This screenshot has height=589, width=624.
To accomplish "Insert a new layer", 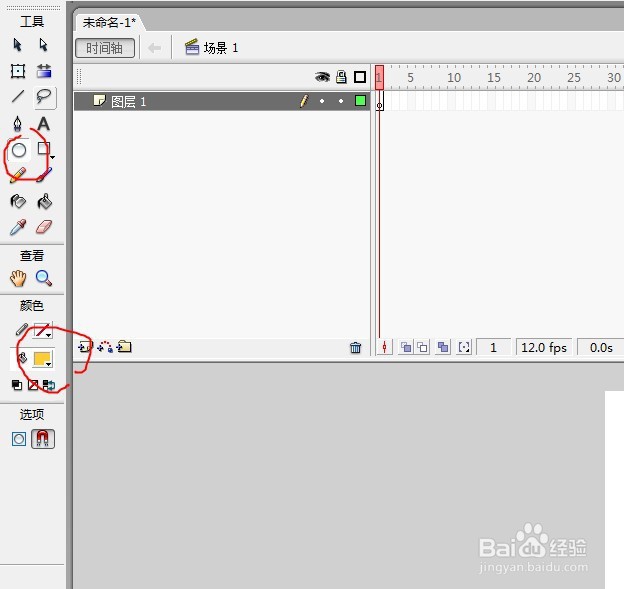I will pos(85,347).
